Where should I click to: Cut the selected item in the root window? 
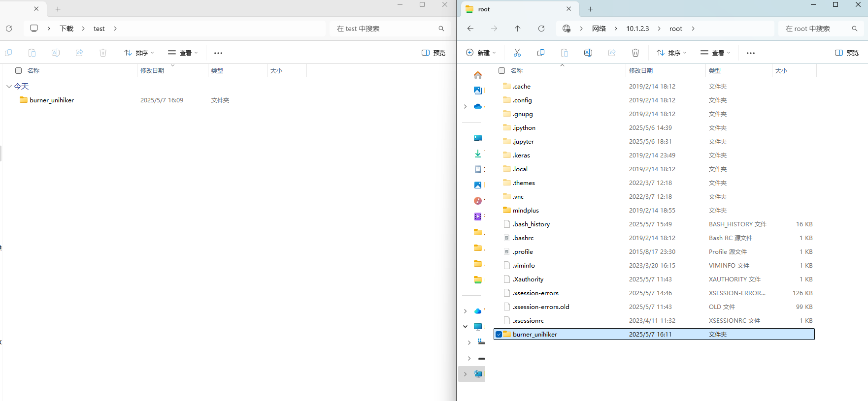pyautogui.click(x=517, y=53)
